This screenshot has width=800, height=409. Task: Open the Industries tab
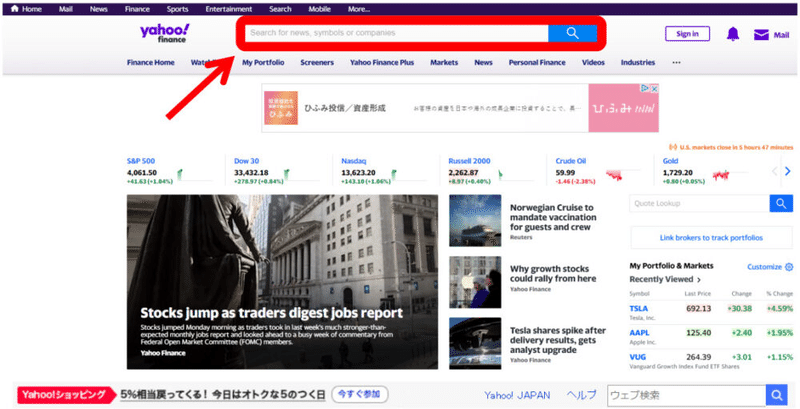(x=638, y=62)
